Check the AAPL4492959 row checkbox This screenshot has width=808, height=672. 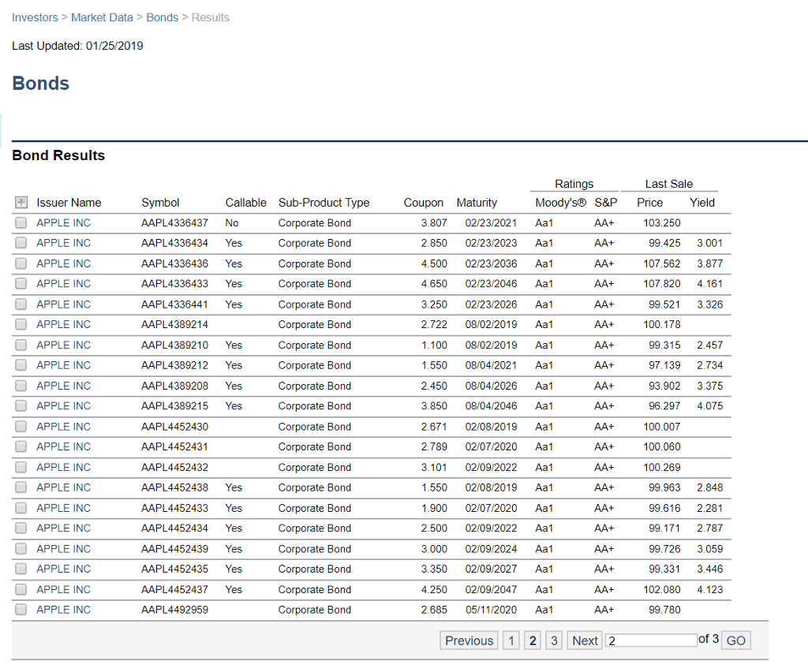click(21, 609)
